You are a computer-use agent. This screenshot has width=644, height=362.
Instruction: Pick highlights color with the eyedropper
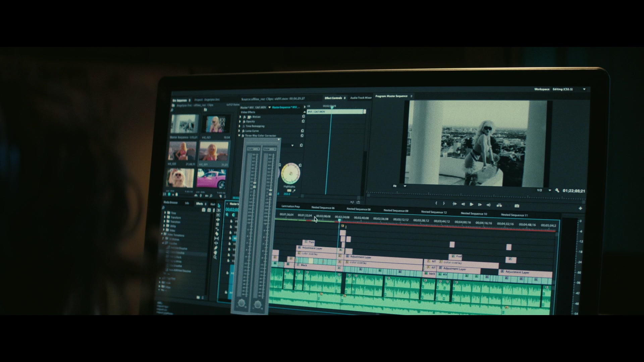point(294,191)
